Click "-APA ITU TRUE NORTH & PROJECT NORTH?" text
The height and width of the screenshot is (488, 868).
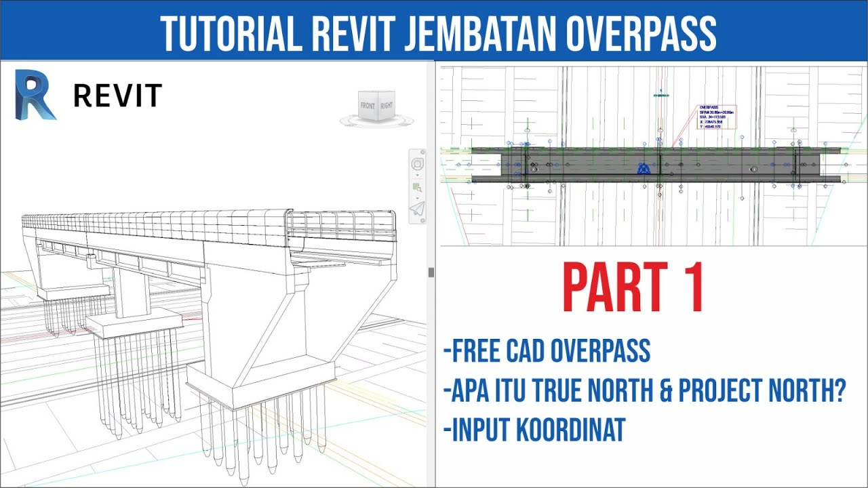[644, 391]
